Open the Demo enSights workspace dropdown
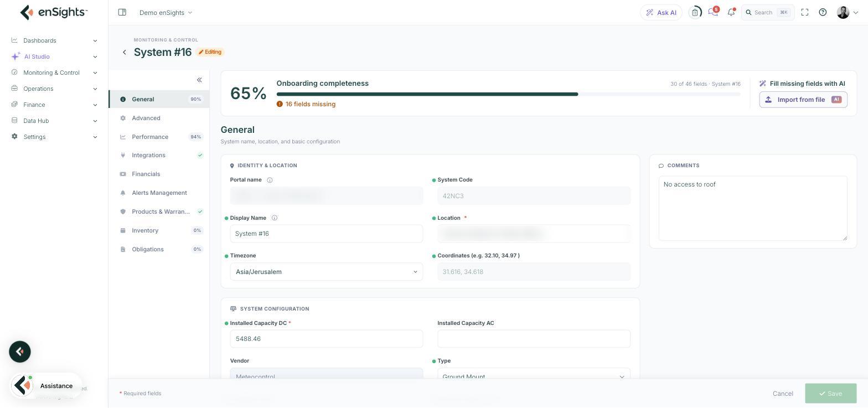The image size is (868, 408). click(x=166, y=12)
